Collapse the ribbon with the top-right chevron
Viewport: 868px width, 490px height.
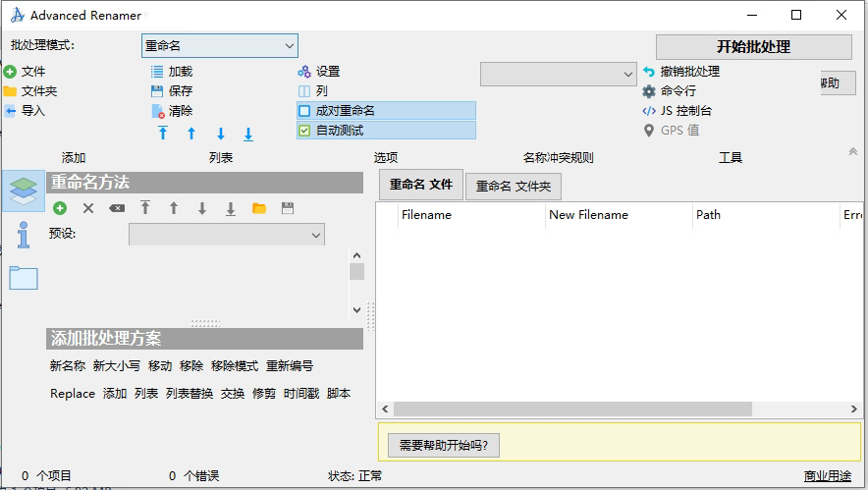click(x=852, y=151)
